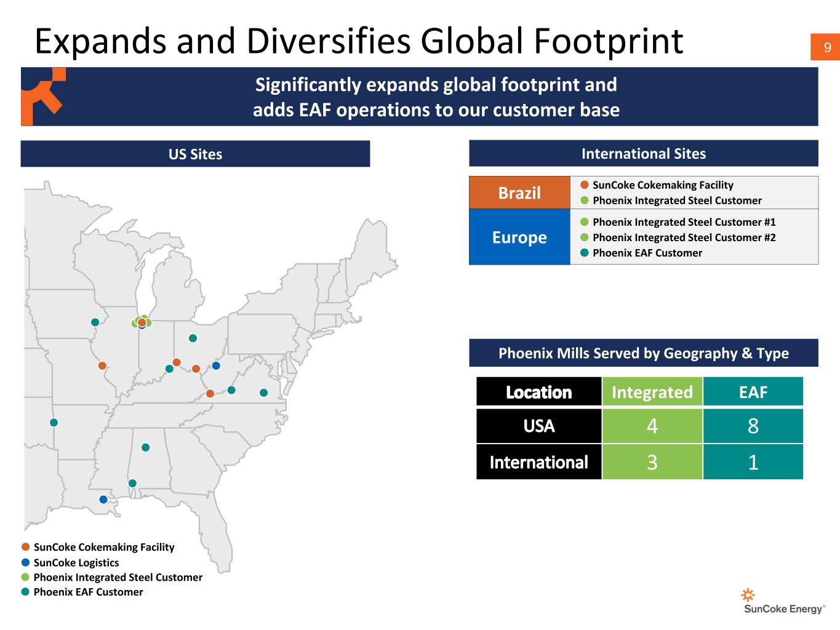840x630 pixels.
Task: Select the teal EAF dot on the Iowa-Illinois border
Action: [95, 322]
